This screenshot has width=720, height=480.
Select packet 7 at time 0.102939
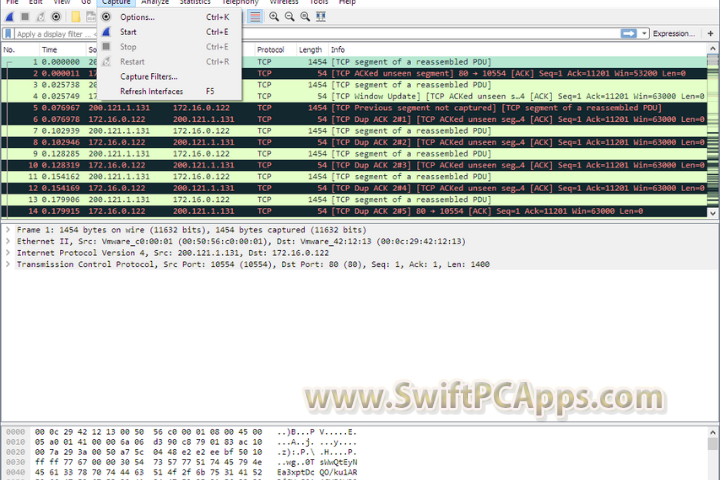[x=354, y=130]
